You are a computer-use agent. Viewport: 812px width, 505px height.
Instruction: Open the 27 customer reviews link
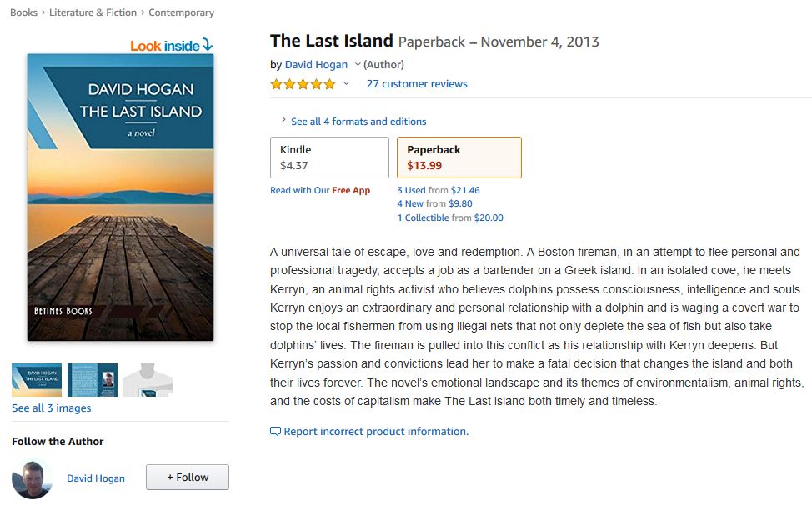pos(417,84)
